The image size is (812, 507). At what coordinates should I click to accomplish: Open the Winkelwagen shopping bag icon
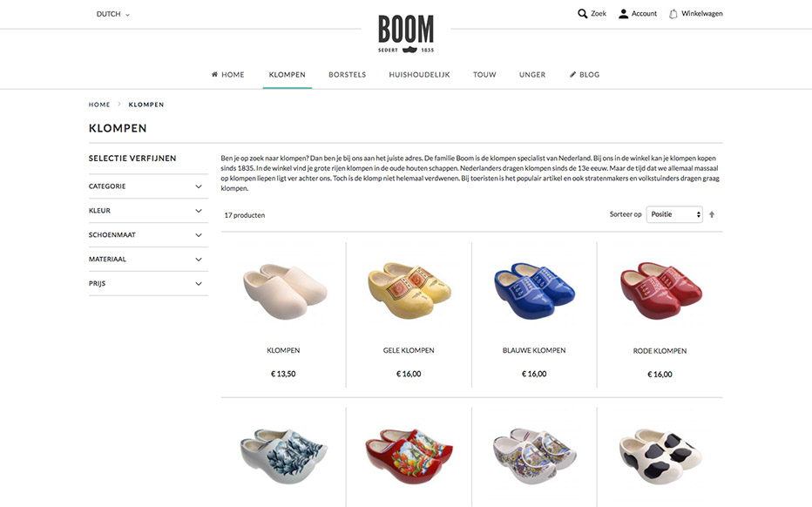point(673,13)
